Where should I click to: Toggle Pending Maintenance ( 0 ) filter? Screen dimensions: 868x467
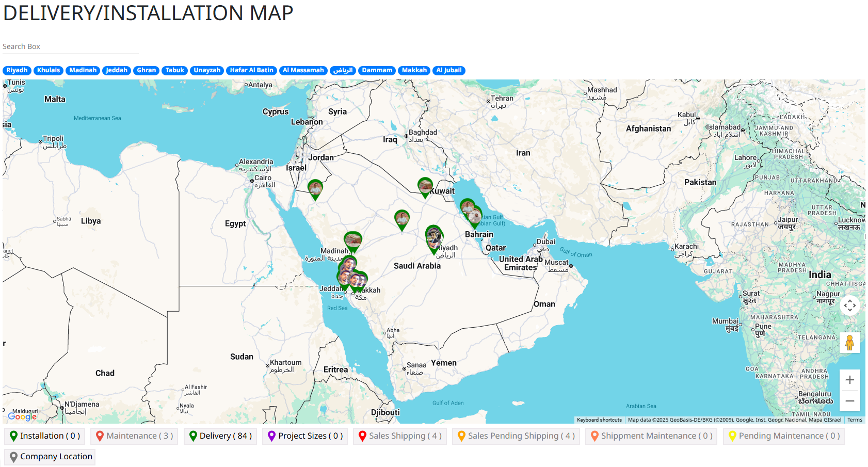(x=784, y=436)
